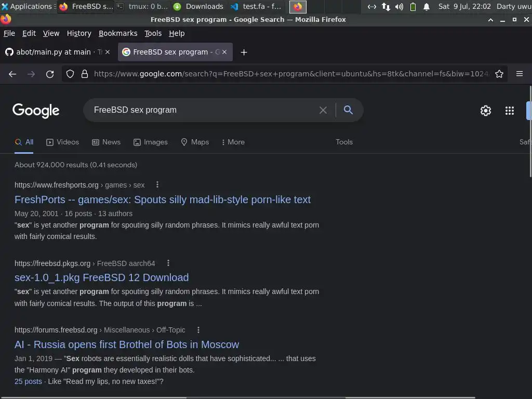Open Google apps grid
Viewport: 532px width, 399px height.
510,111
